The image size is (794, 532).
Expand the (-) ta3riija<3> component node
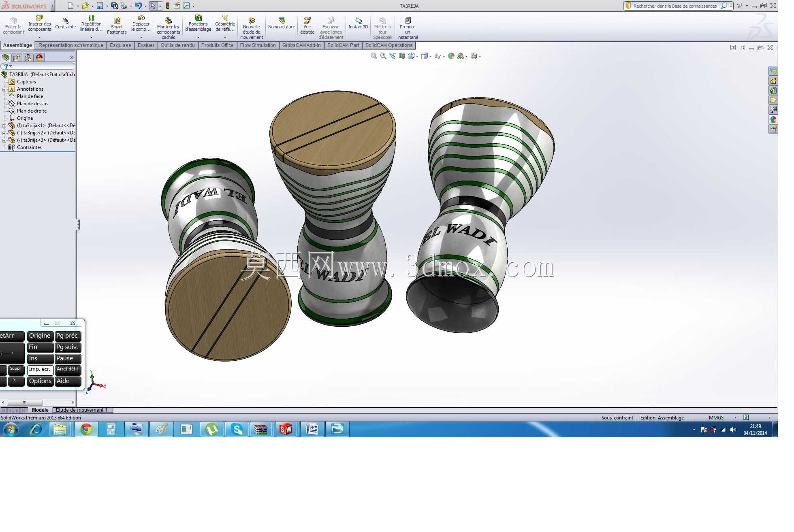[x=4, y=140]
